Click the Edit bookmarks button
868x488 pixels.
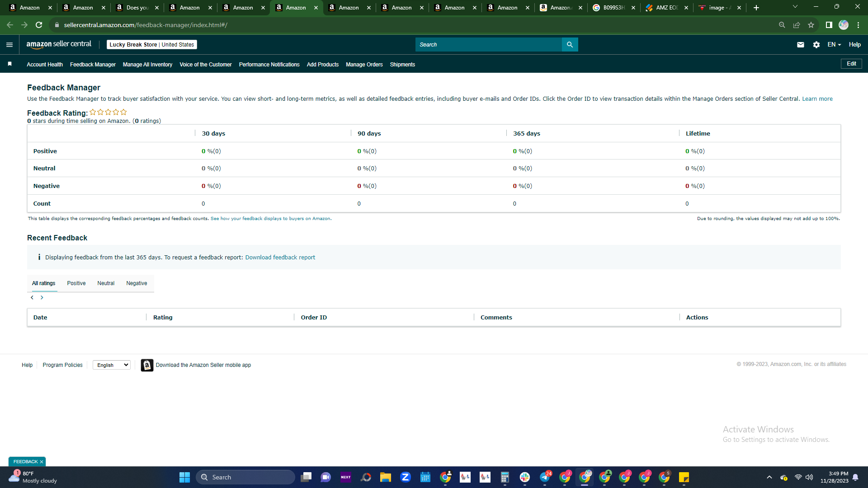pyautogui.click(x=851, y=64)
